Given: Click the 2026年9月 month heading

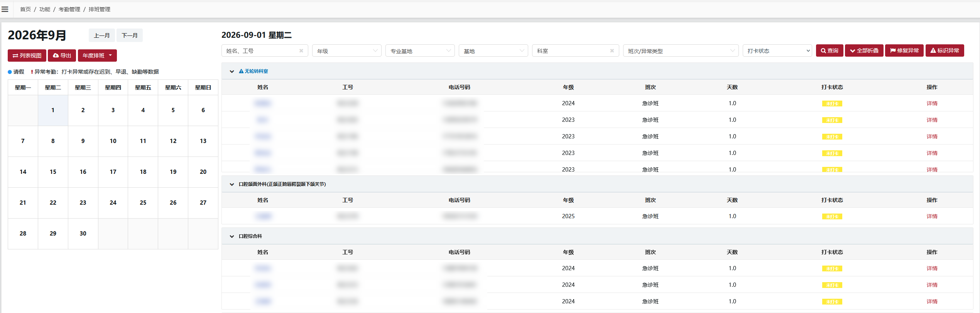Looking at the screenshot, I should pyautogui.click(x=37, y=35).
